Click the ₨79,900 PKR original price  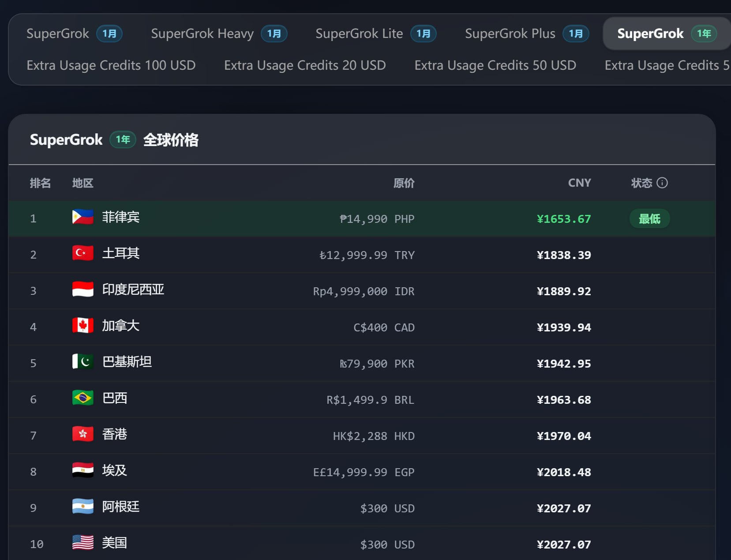(x=377, y=364)
